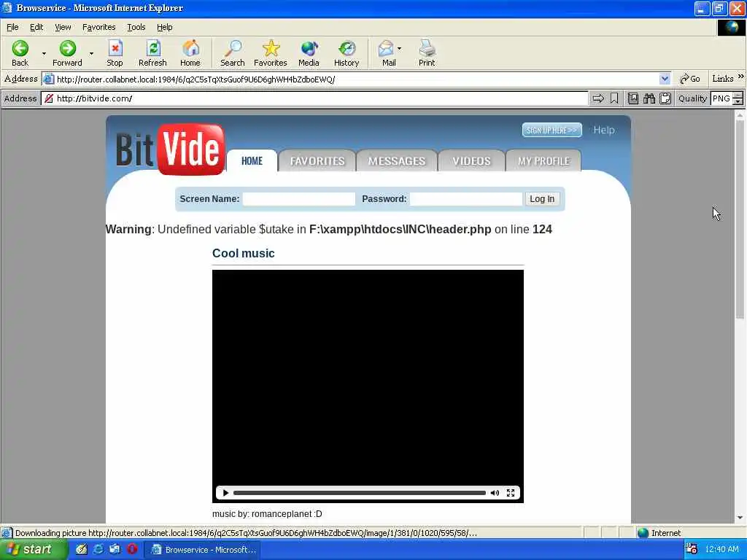Click the Forward toolbar button
This screenshot has width=747, height=560.
click(67, 52)
